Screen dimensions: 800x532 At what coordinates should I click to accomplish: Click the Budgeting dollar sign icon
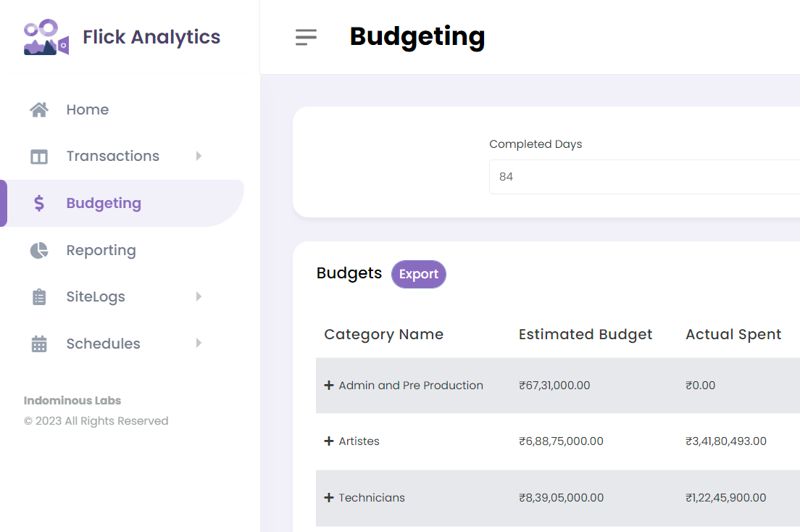(39, 204)
